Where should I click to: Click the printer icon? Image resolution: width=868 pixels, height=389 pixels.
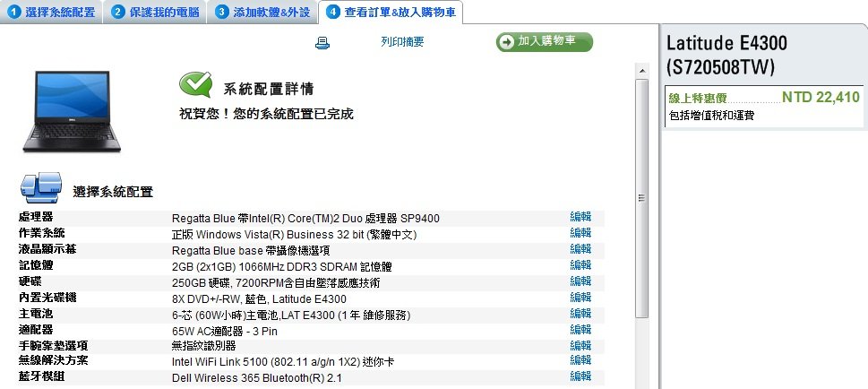[x=322, y=43]
